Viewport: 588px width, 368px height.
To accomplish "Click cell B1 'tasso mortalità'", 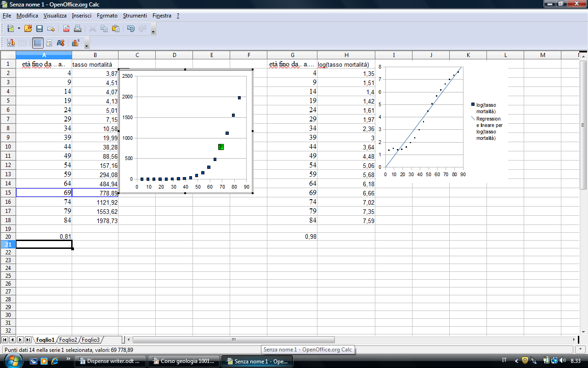I will pyautogui.click(x=95, y=64).
